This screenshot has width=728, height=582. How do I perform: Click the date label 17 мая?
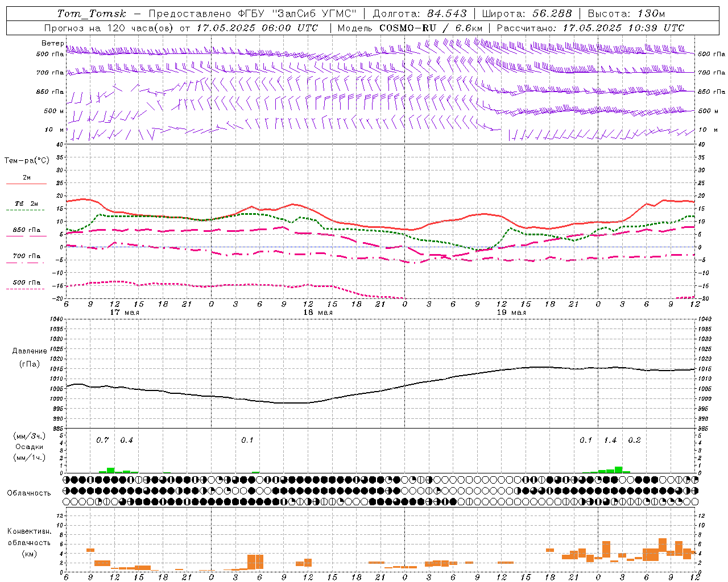(x=124, y=313)
